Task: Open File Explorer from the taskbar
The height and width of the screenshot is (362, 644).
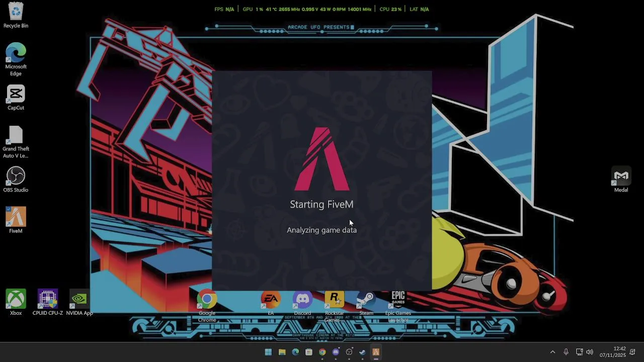Action: (282, 352)
